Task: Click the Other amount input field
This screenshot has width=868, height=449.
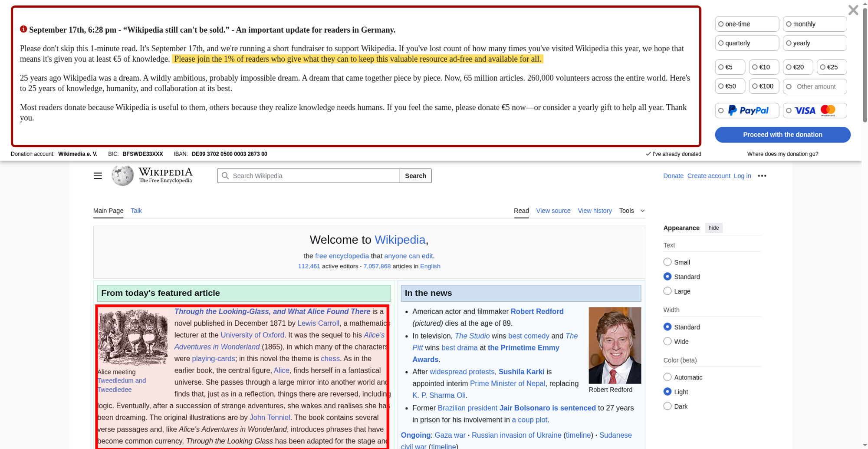Action: pos(815,86)
